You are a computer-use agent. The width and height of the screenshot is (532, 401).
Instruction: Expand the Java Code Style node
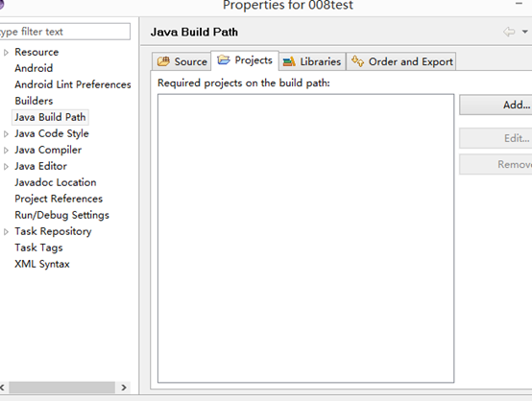click(6, 134)
